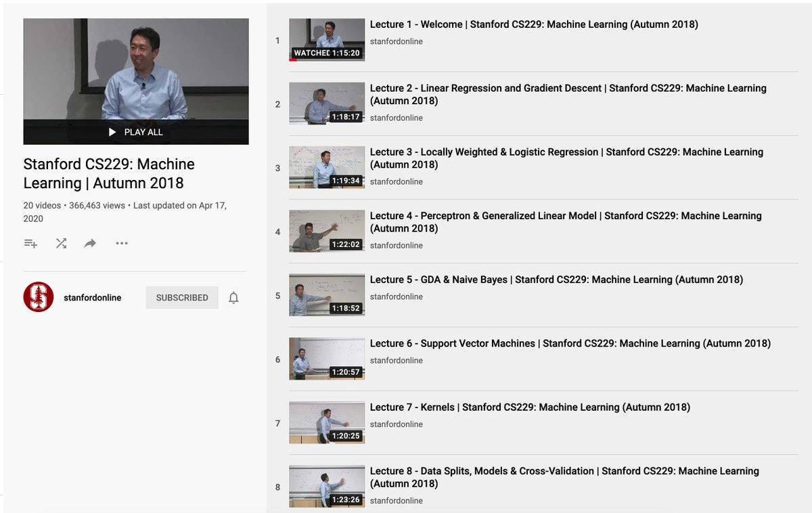812x513 pixels.
Task: Open Lecture 8 Data Splits title
Action: (564, 476)
